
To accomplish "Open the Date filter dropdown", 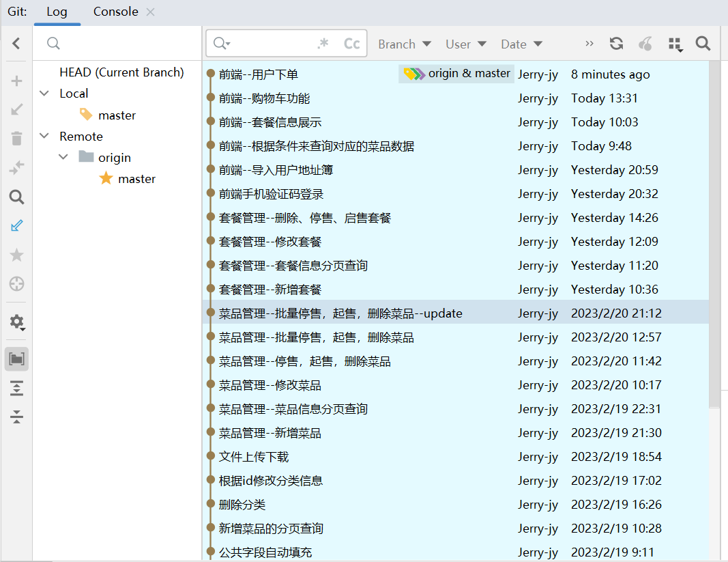I will pyautogui.click(x=521, y=44).
